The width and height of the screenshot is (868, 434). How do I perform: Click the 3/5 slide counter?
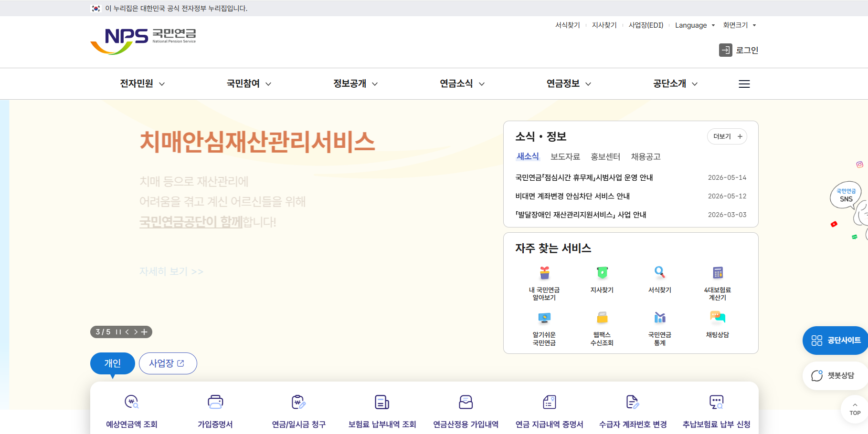(x=103, y=332)
